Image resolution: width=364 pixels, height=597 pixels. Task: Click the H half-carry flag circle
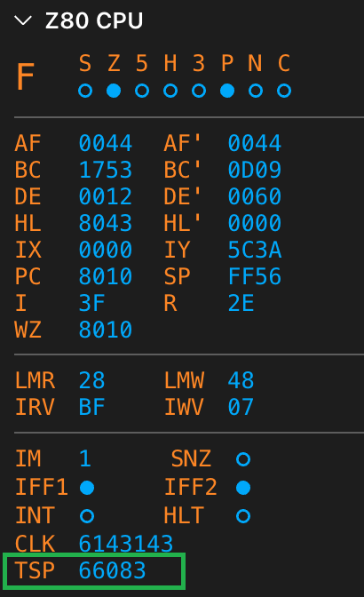[x=170, y=91]
